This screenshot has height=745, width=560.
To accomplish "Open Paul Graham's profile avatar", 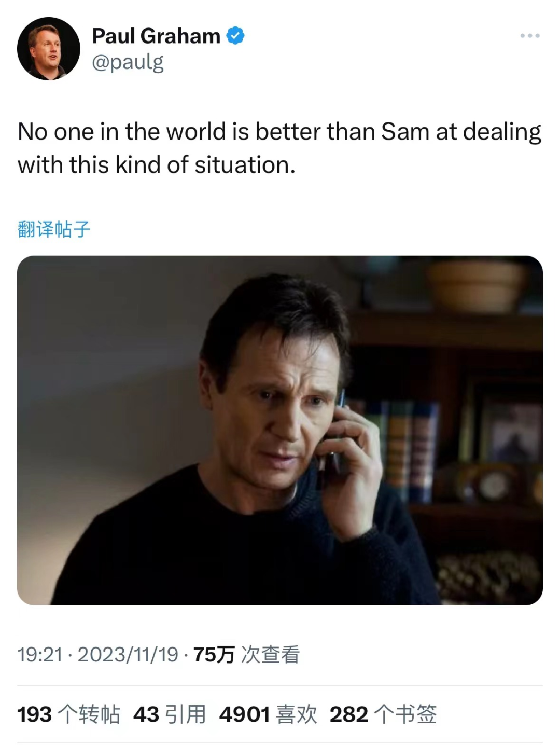I will coord(49,49).
